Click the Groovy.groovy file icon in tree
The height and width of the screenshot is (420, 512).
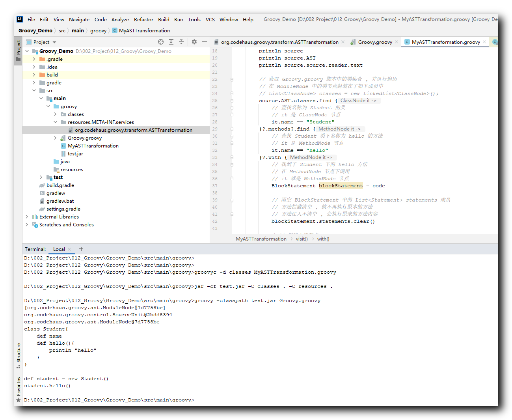tap(63, 138)
